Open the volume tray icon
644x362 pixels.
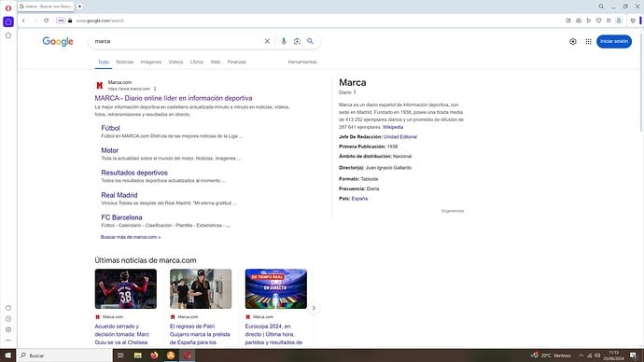[x=597, y=355]
